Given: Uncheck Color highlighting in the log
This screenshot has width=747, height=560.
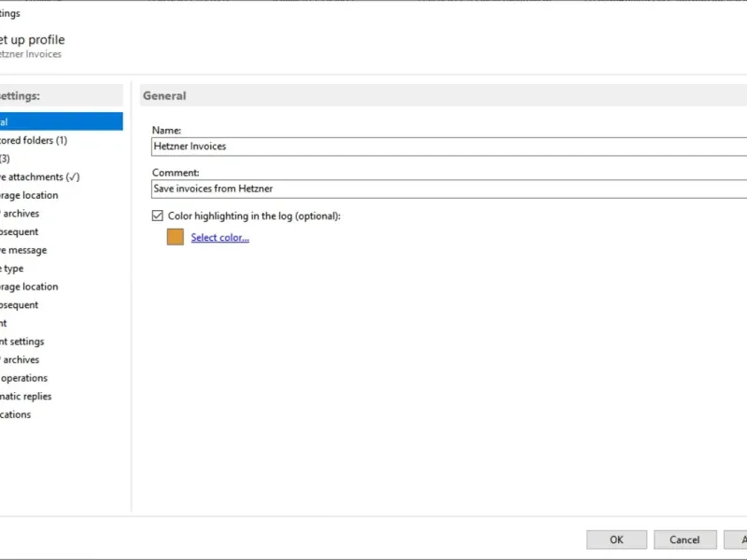Looking at the screenshot, I should [157, 217].
